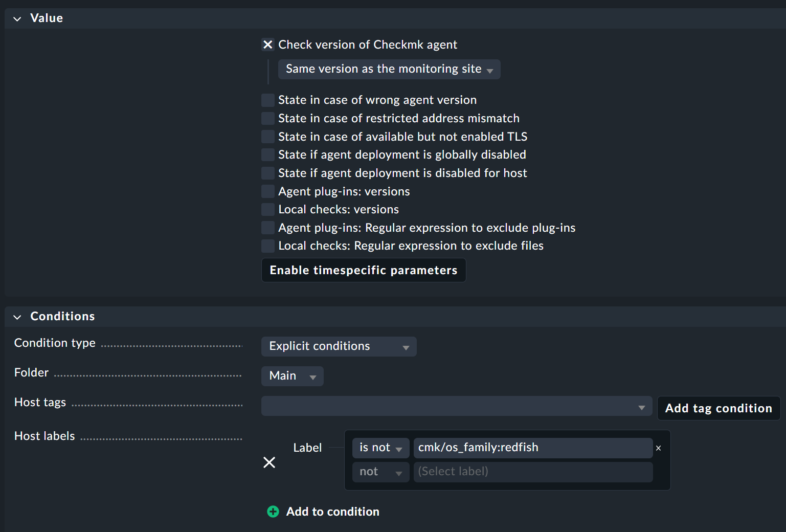Viewport: 786px width, 532px height.
Task: Open the Same version as the monitoring site dropdown
Action: [x=389, y=69]
